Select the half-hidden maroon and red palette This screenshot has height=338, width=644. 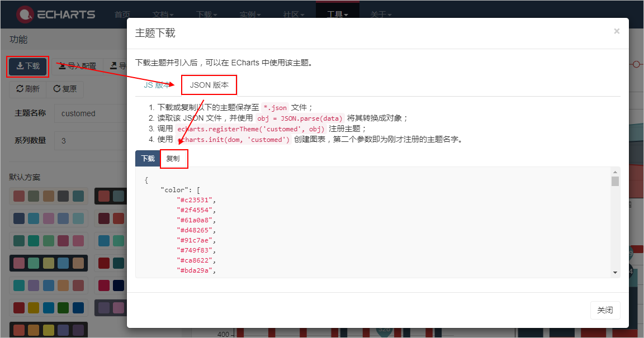tap(111, 218)
